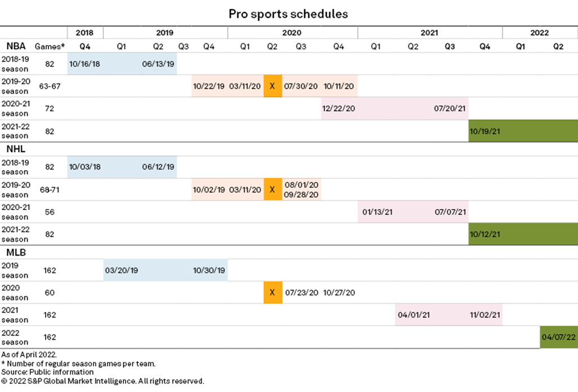Image resolution: width=578 pixels, height=392 pixels.
Task: Click the S&P Global copyright notice
Action: point(101,381)
